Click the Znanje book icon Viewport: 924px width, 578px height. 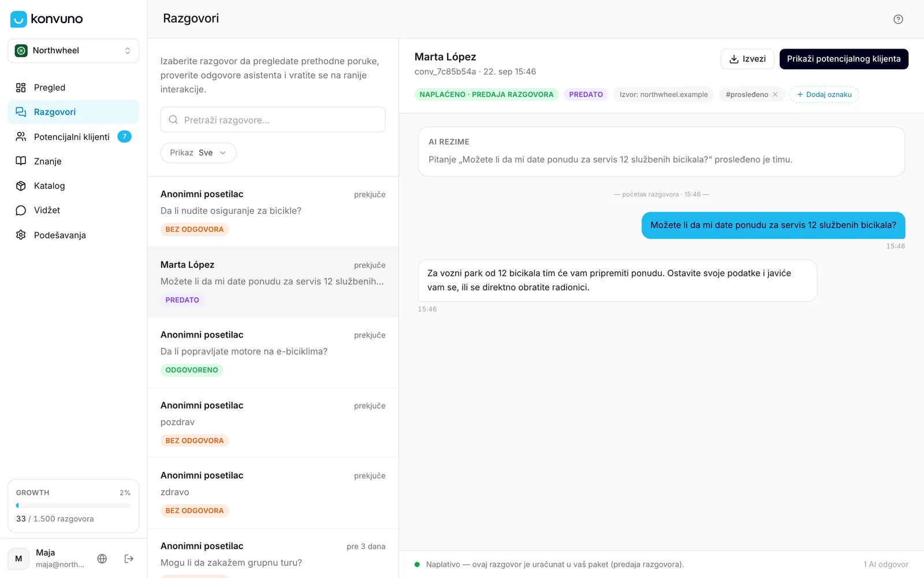coord(21,161)
